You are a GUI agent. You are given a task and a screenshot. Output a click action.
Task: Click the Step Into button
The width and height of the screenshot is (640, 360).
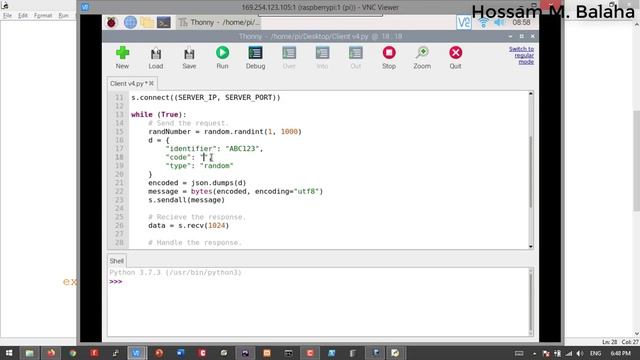tap(322, 57)
